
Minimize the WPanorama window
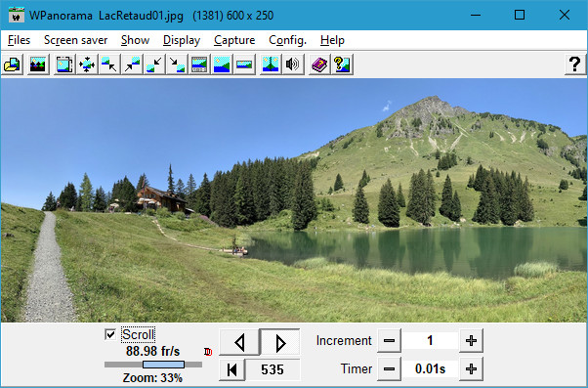(476, 15)
